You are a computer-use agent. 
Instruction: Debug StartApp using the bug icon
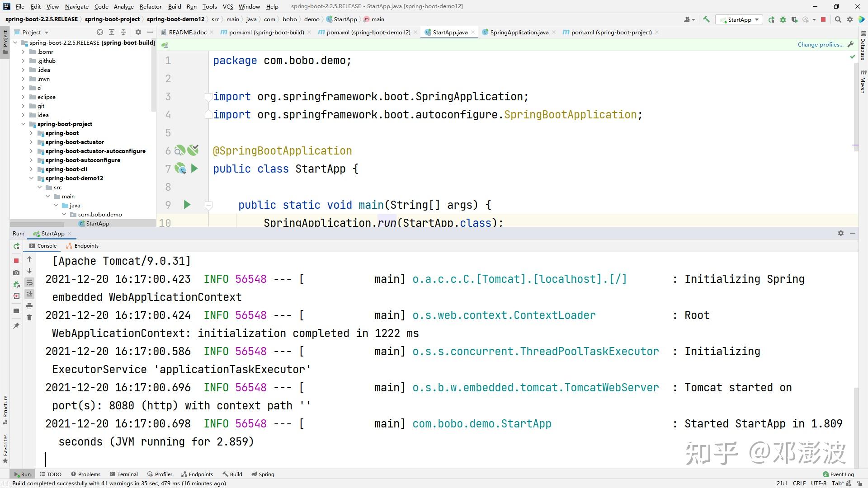783,19
